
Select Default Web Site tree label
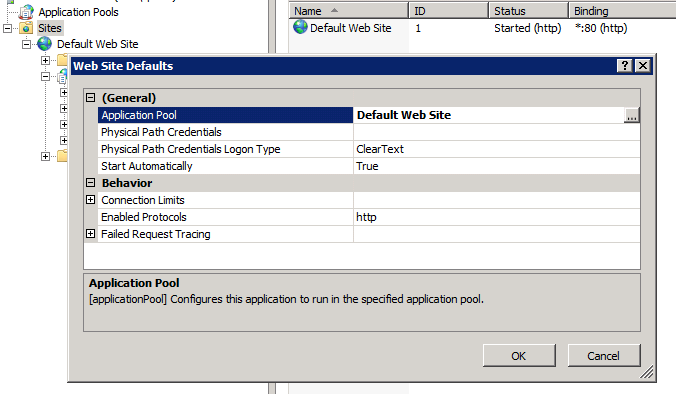click(x=98, y=44)
